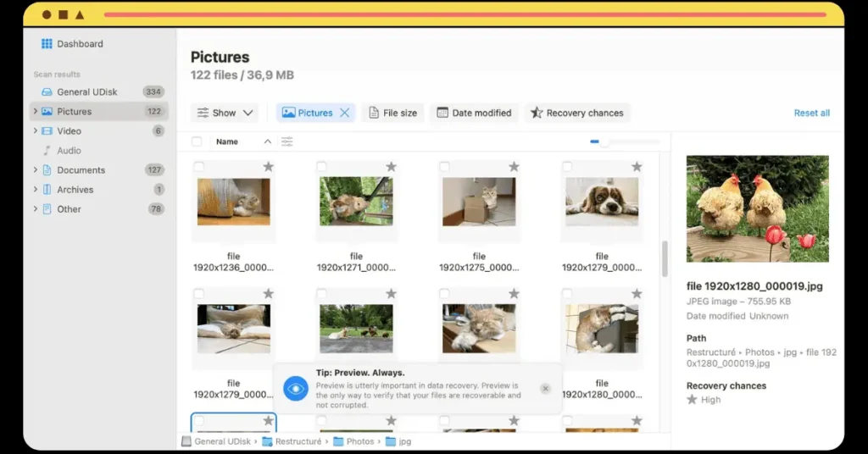Open the Recovery chances filter
This screenshot has width=868, height=454.
[577, 113]
